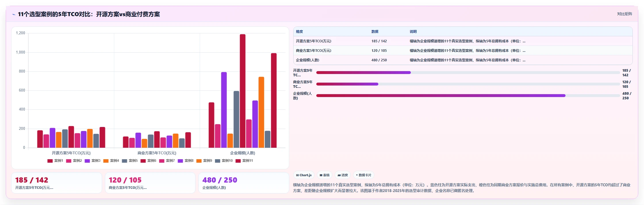
Task: Hide the 案例4 legend series
Action: coord(111,161)
